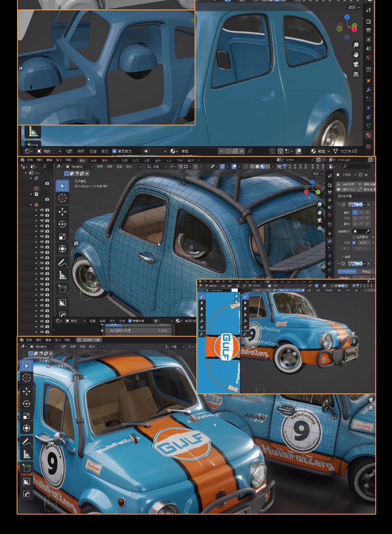Viewport: 392px width, 534px height.
Task: Open 节点 menu in top node editor header
Action: [x=105, y=151]
